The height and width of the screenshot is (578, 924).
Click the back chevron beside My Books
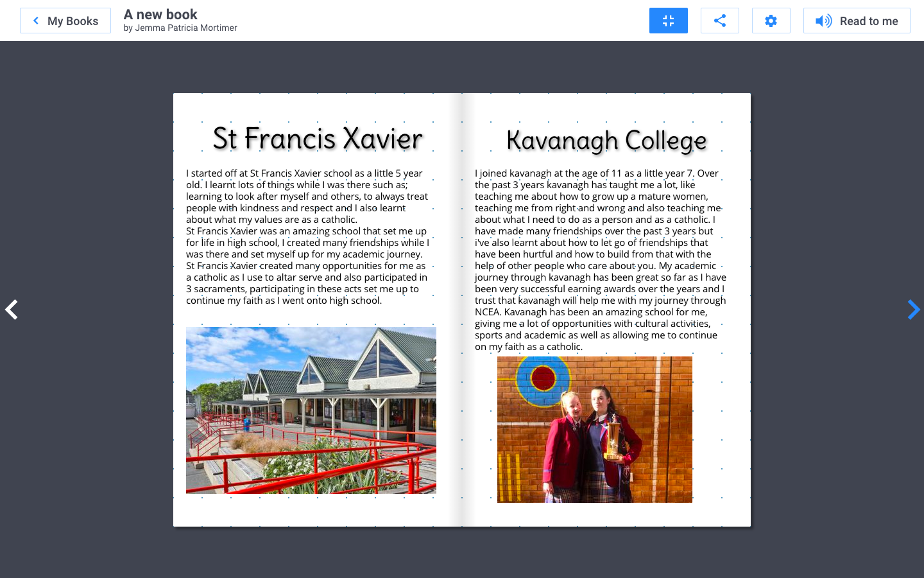coord(36,21)
